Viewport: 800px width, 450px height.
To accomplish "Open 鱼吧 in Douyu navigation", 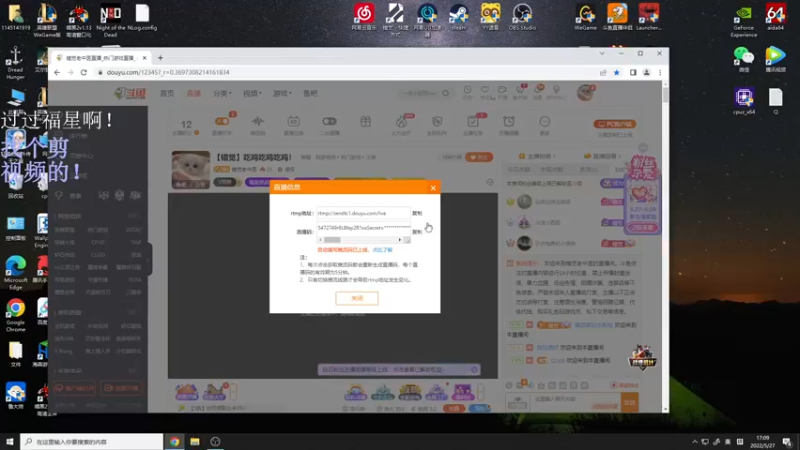I will point(310,93).
